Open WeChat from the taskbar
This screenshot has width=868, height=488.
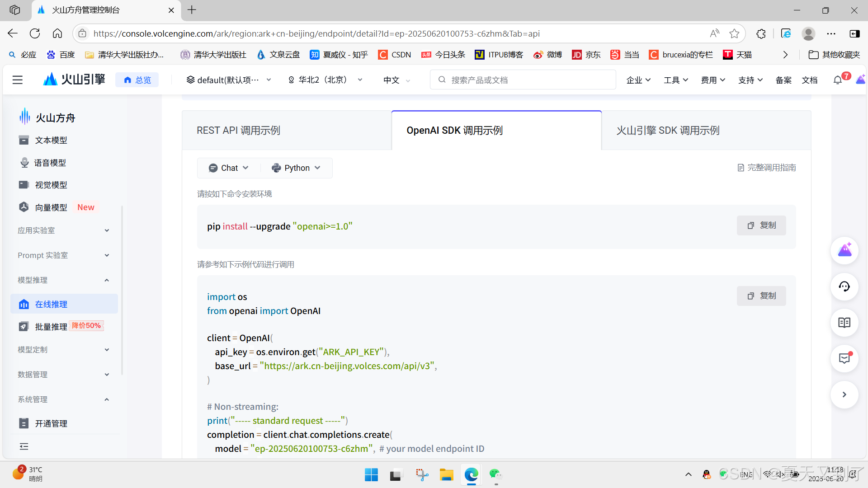495,474
